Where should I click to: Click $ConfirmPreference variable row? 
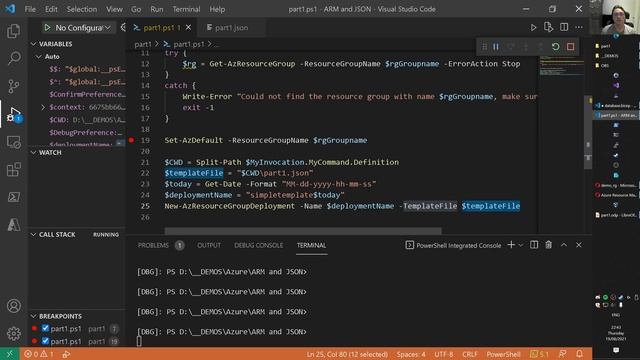click(x=87, y=94)
